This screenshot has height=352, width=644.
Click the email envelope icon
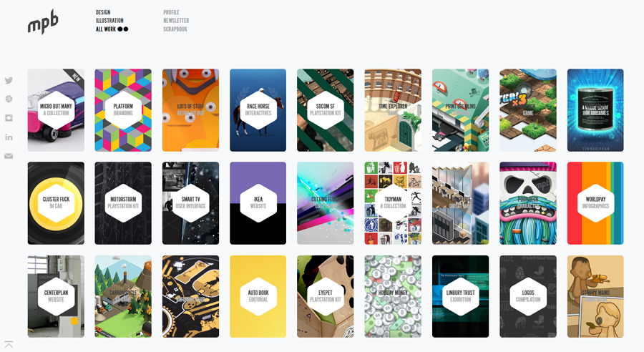[x=9, y=156]
